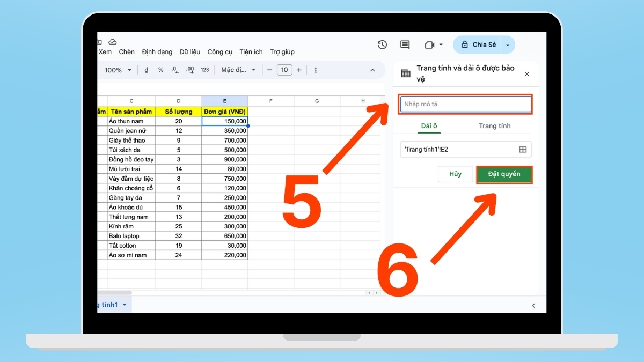Image resolution: width=644 pixels, height=362 pixels.
Task: Open the Trợ giúp menu
Action: coord(282,52)
